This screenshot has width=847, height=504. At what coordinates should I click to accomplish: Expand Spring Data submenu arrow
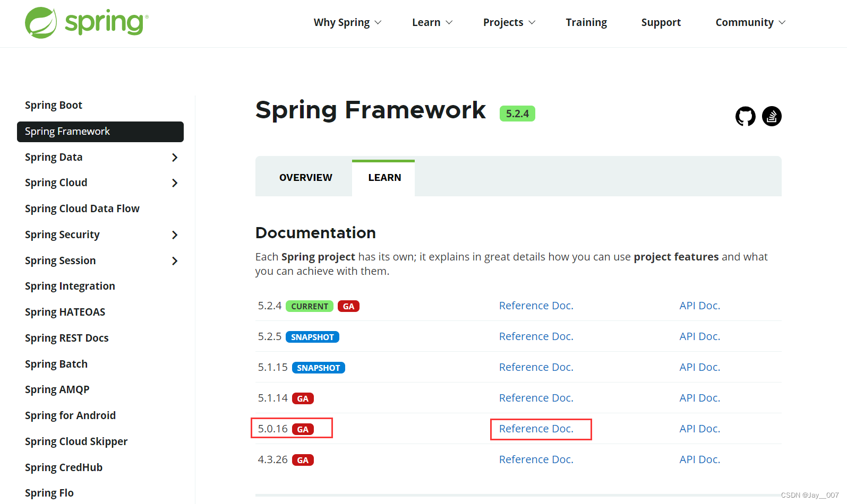(175, 158)
